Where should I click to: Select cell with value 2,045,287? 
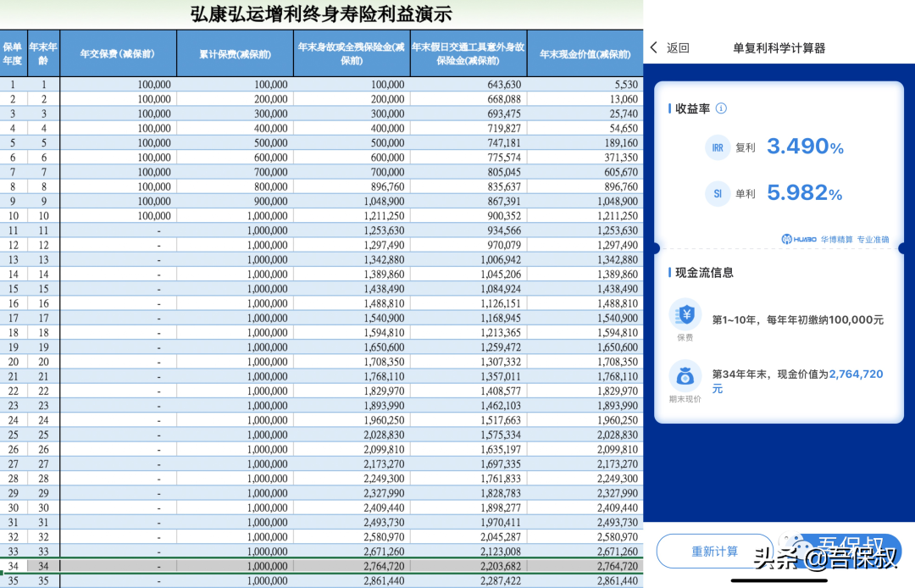(469, 536)
